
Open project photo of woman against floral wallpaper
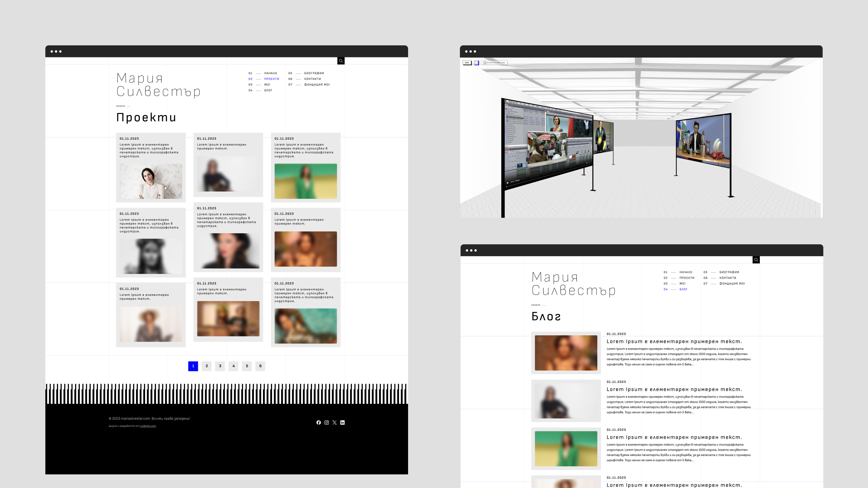[x=151, y=181]
